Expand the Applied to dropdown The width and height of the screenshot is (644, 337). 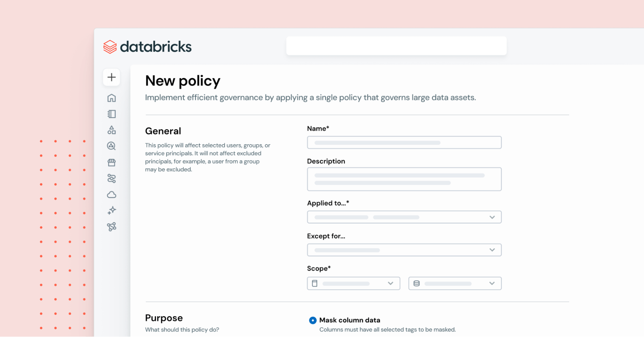pos(404,217)
